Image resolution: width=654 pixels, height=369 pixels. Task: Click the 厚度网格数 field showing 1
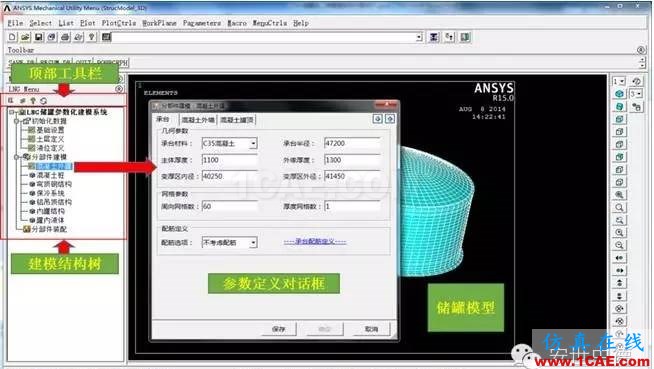[x=353, y=206]
